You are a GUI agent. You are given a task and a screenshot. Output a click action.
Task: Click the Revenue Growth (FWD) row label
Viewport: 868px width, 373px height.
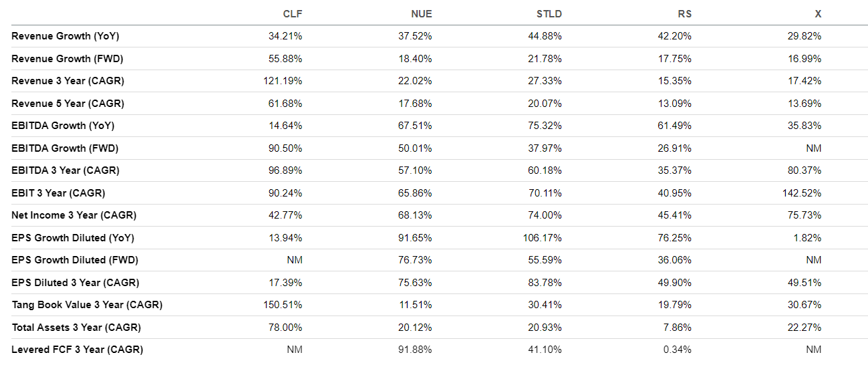tap(67, 59)
